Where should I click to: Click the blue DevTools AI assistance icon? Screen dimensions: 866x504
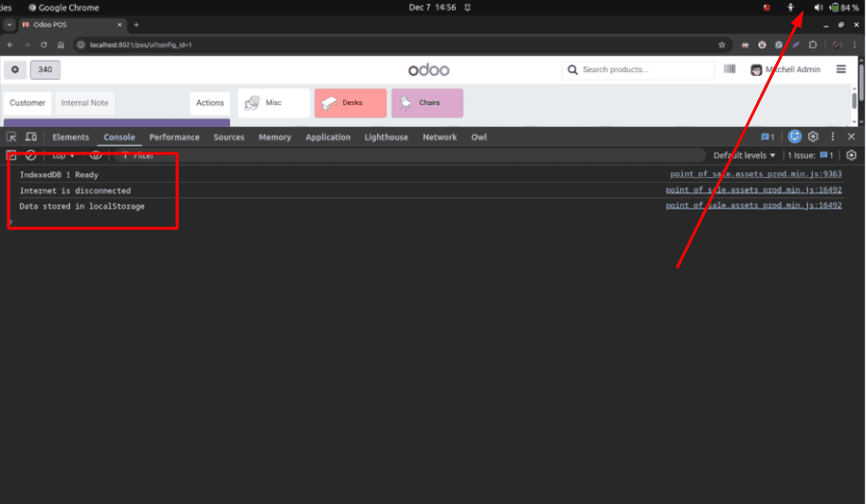click(794, 136)
